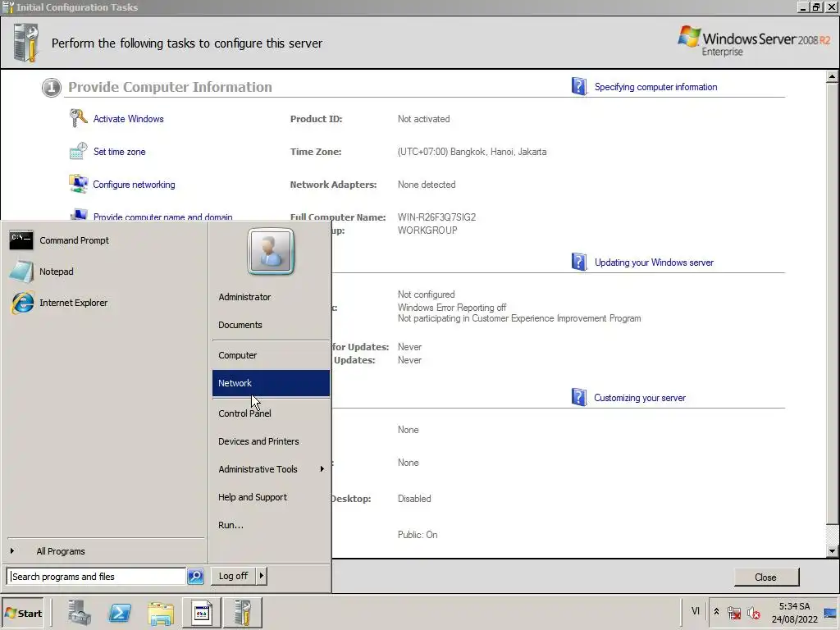Switch to Initial Configuration Tasks taskbar button

(x=243, y=613)
